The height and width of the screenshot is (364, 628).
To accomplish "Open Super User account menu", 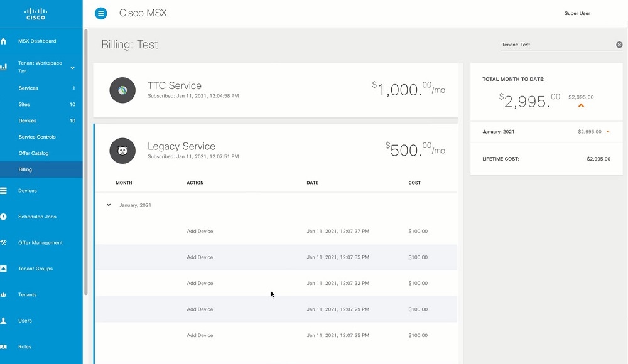I will [x=577, y=13].
